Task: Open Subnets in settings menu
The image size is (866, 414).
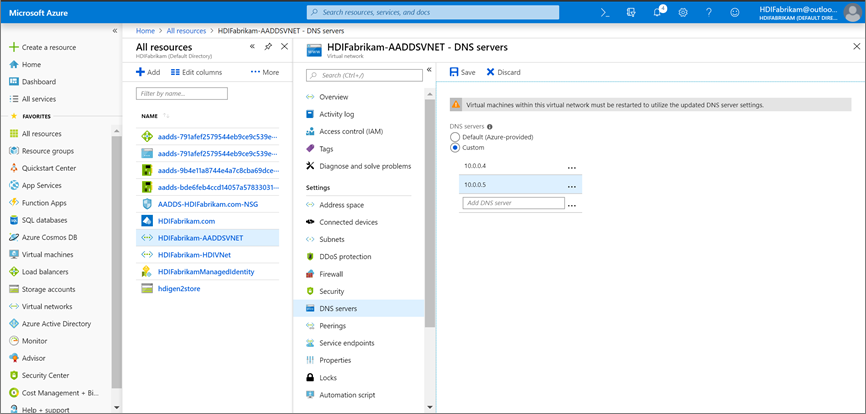Action: 332,239
